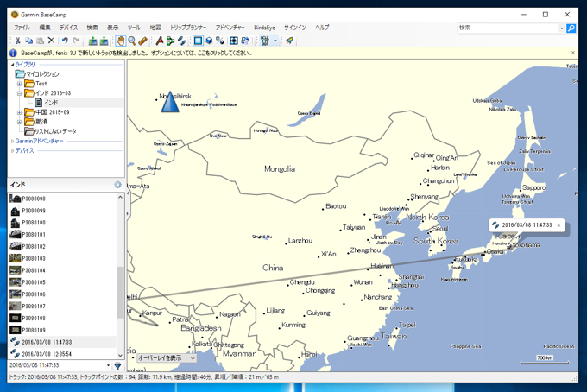Open activity profile dropdown arrow
This screenshot has height=392, width=587.
pos(275,41)
